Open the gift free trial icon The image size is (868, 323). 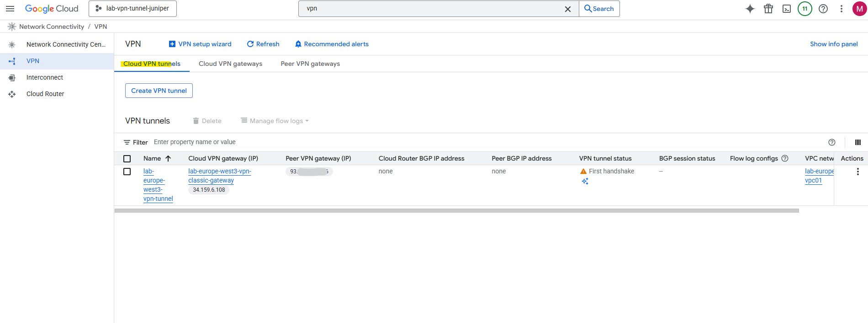(x=768, y=9)
